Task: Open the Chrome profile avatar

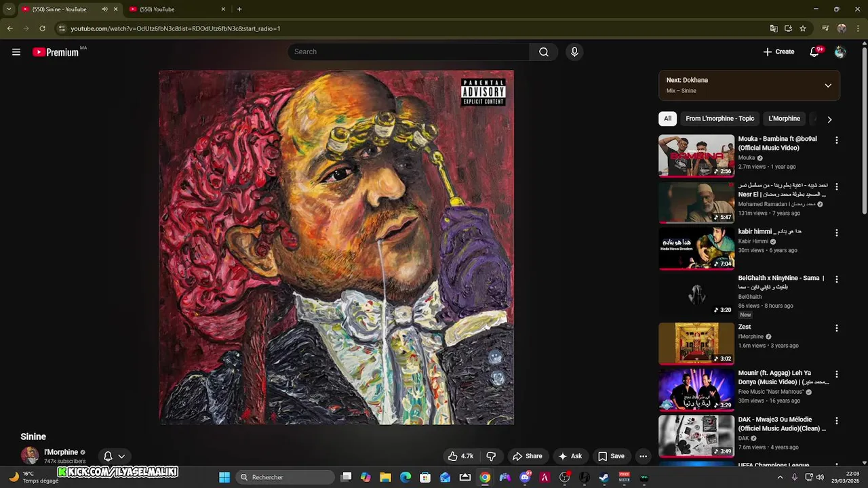Action: coord(842,28)
